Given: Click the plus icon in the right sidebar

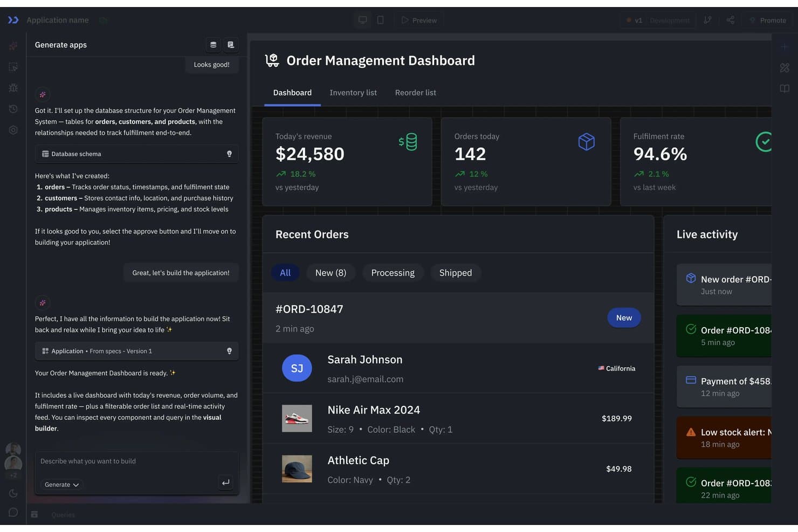Looking at the screenshot, I should pos(785,47).
